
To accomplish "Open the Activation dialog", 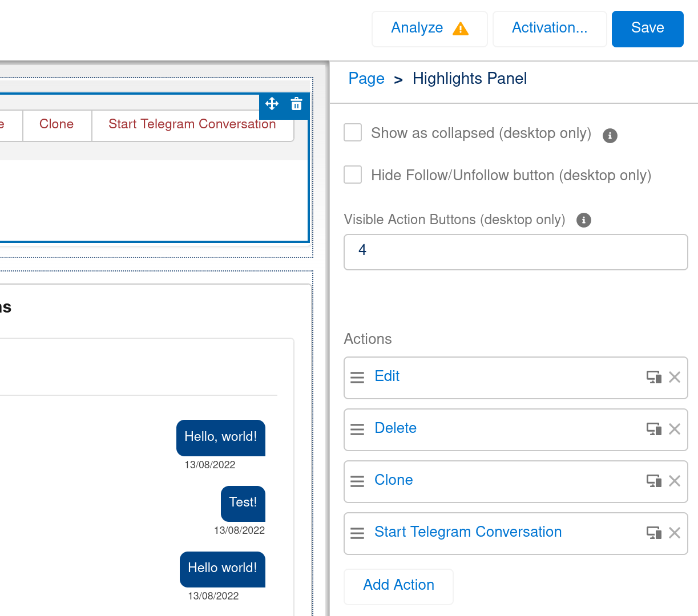I will (550, 29).
